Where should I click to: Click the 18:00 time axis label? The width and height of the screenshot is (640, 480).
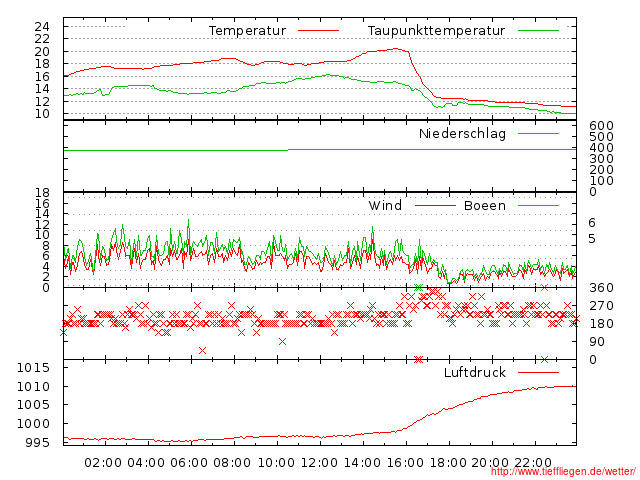448,463
